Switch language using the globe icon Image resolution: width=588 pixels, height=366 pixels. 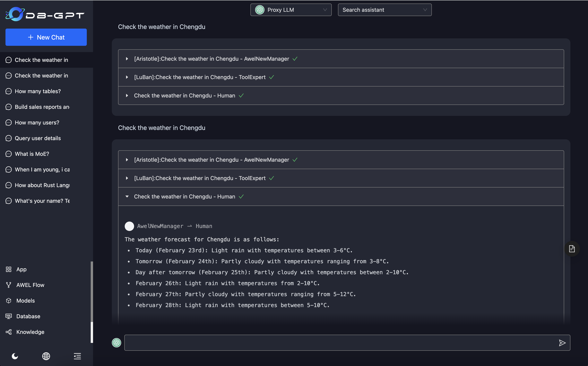[x=46, y=356]
